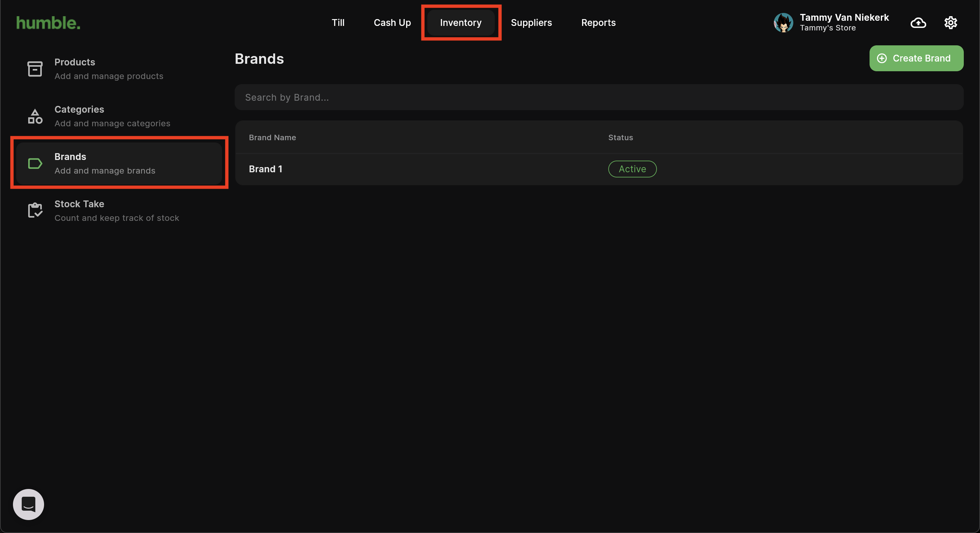Open Products in the sidebar
Viewport: 980px width, 533px height.
[x=119, y=69]
